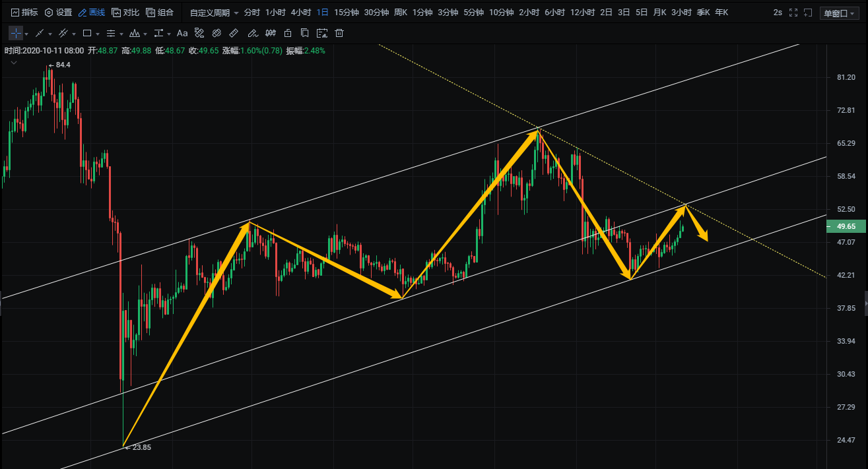Toggle the 组合 combination view
This screenshot has height=469, width=868.
coord(160,13)
